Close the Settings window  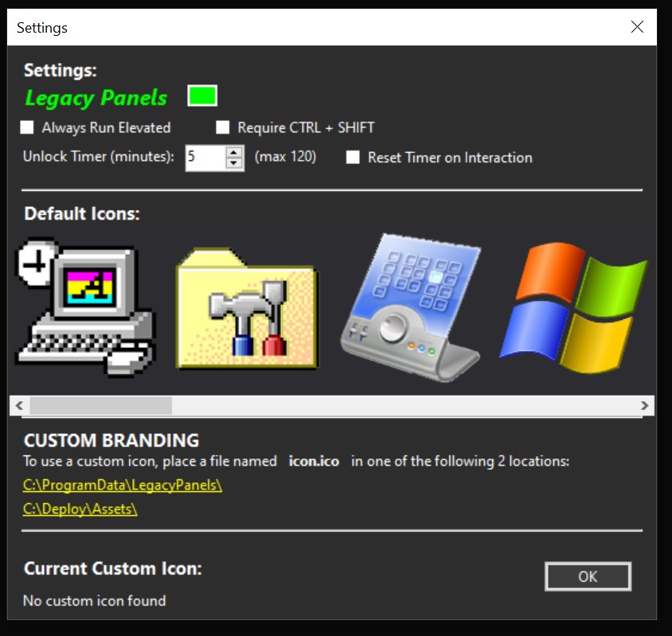[637, 27]
